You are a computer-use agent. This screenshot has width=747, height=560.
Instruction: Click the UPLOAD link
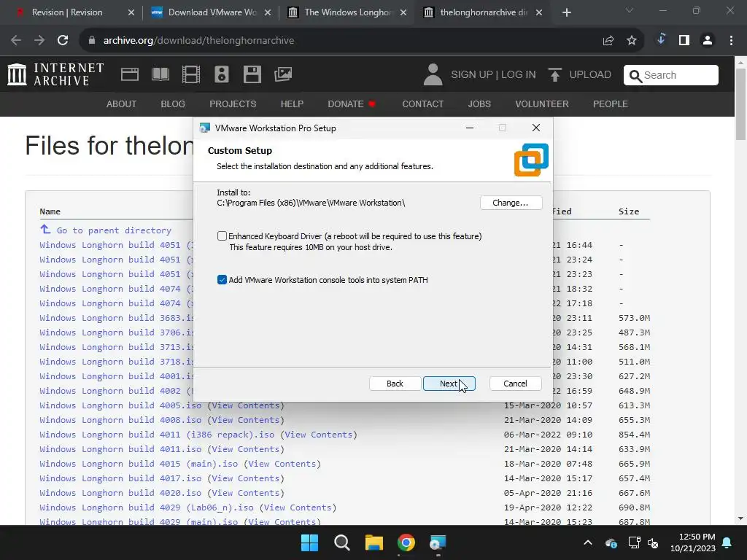click(x=590, y=75)
